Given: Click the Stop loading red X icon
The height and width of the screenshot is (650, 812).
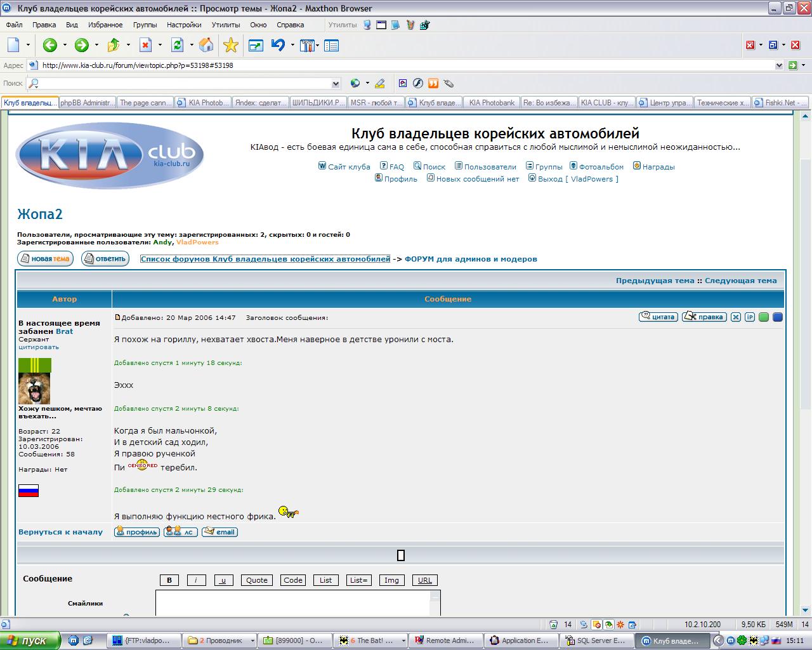Looking at the screenshot, I should [145, 45].
